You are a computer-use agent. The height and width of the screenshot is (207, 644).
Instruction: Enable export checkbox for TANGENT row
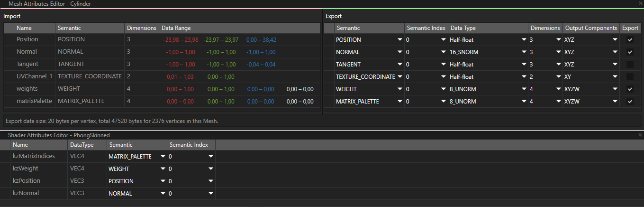630,65
